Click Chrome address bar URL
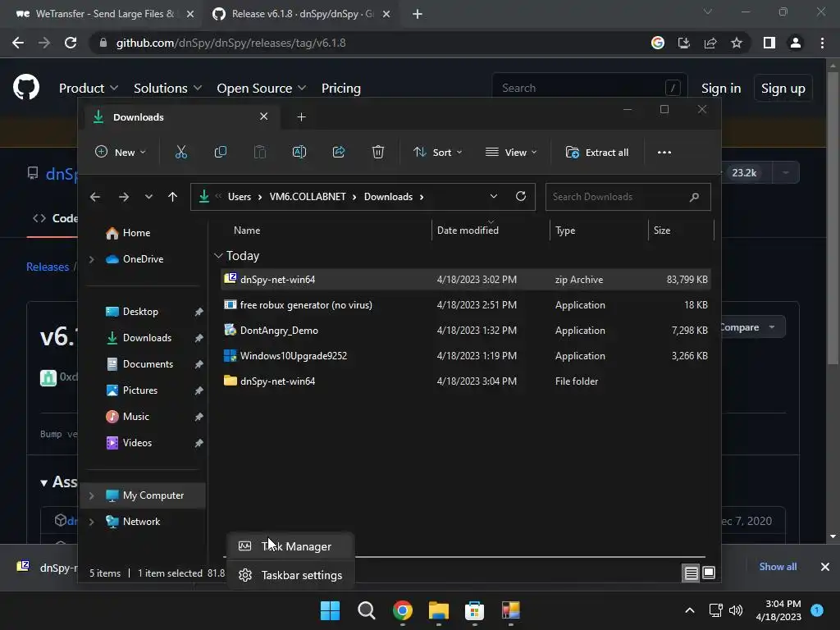The image size is (840, 630). [231, 43]
